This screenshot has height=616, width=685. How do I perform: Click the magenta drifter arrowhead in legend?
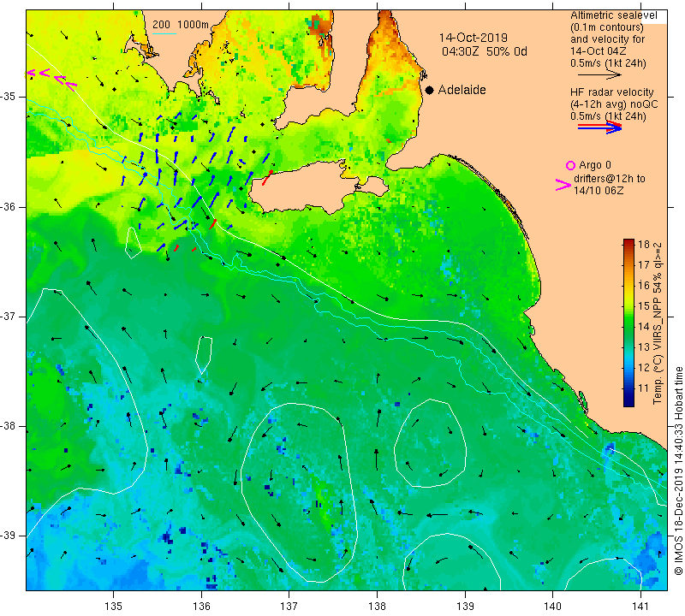pos(563,185)
